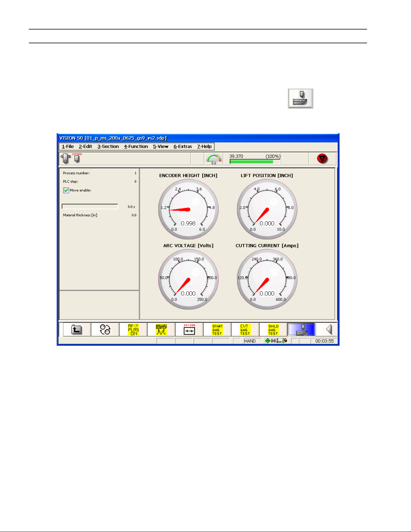Click the Process number label
This screenshot has width=411, height=532.
(76, 173)
